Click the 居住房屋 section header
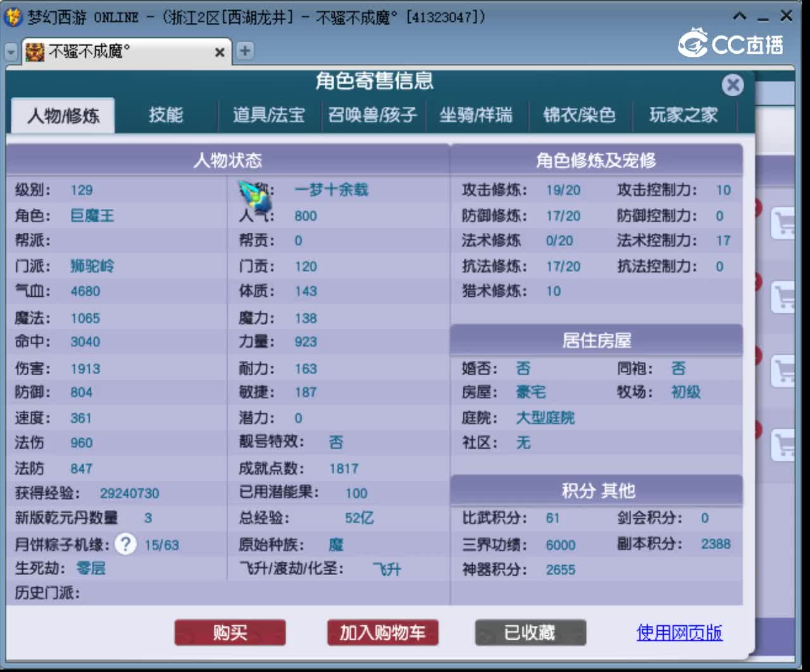 596,340
